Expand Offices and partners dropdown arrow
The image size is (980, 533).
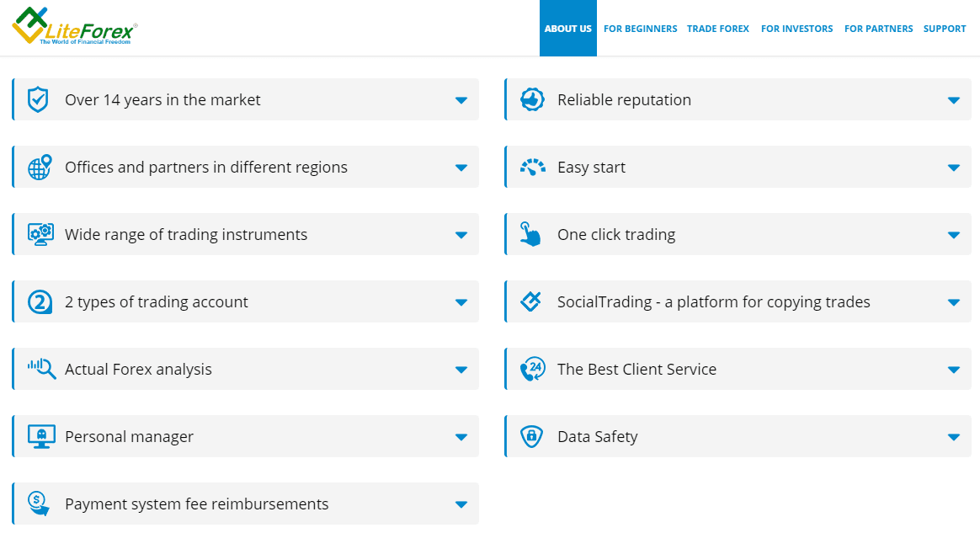(x=461, y=168)
